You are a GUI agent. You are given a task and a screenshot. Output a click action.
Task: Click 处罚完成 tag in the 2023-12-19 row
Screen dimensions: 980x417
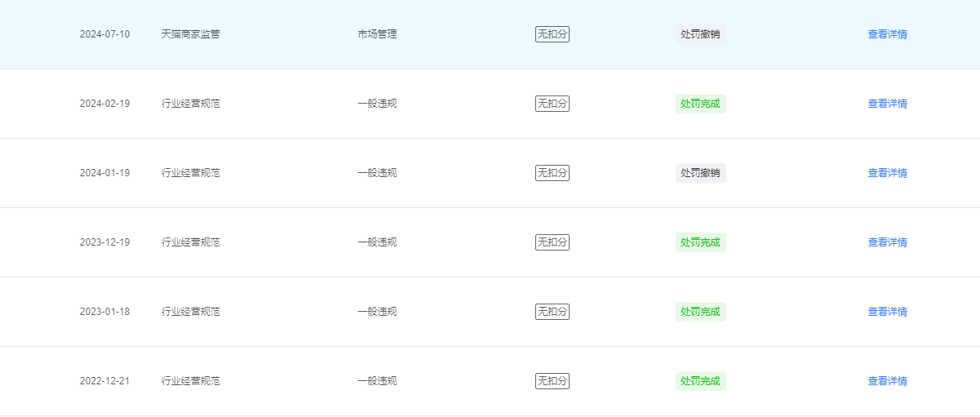tap(700, 242)
